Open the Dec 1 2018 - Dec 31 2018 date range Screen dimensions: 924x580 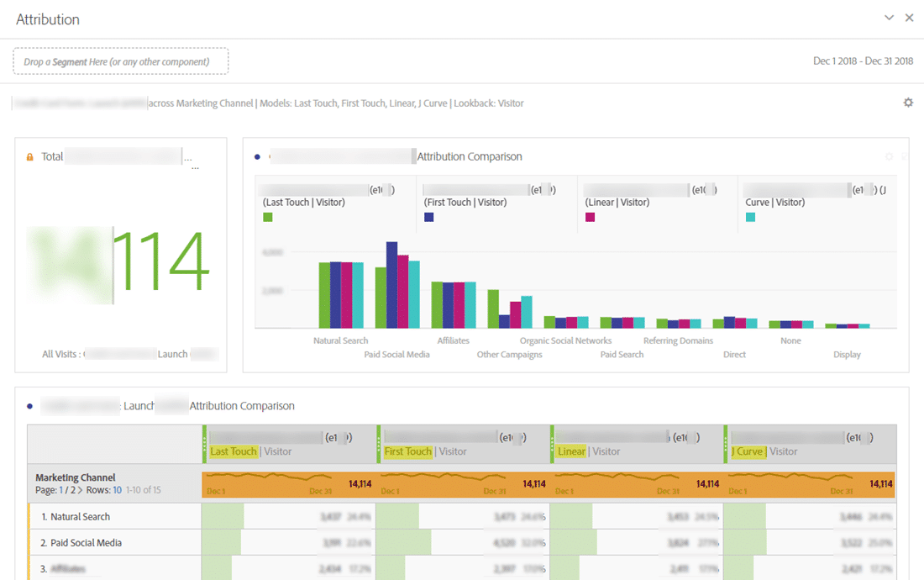(863, 61)
